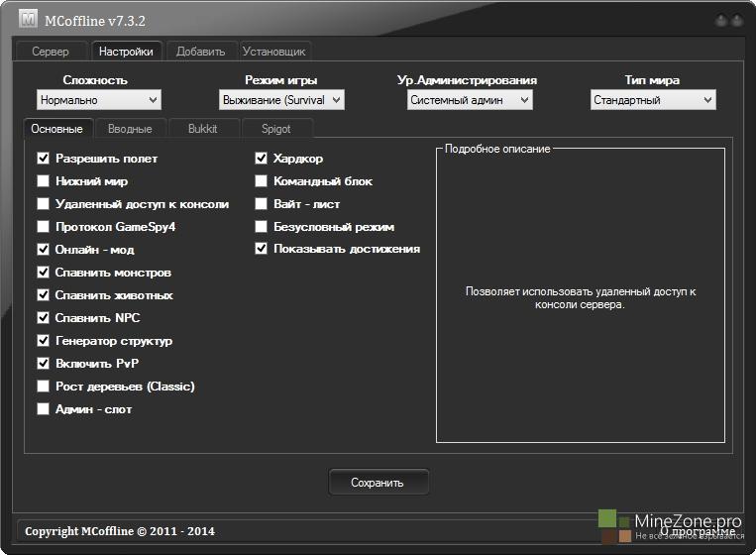Expand the Ур.Администрирования dropdown

click(470, 100)
